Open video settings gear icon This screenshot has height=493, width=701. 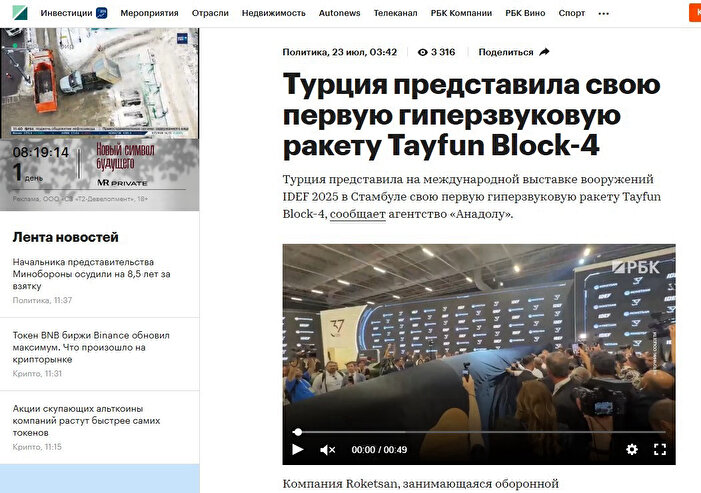pyautogui.click(x=632, y=449)
